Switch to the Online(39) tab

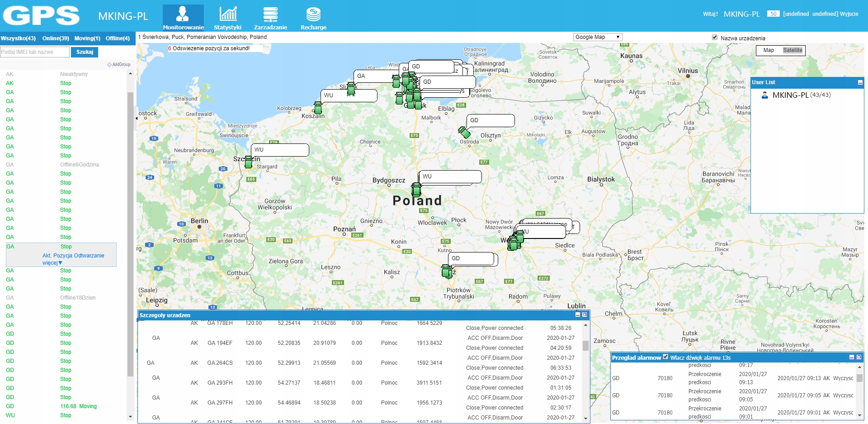(56, 38)
